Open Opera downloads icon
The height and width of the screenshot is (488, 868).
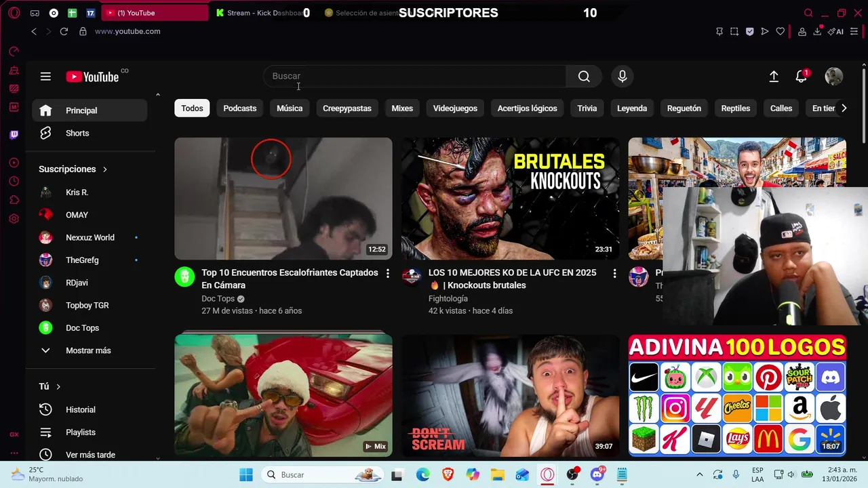pos(818,31)
